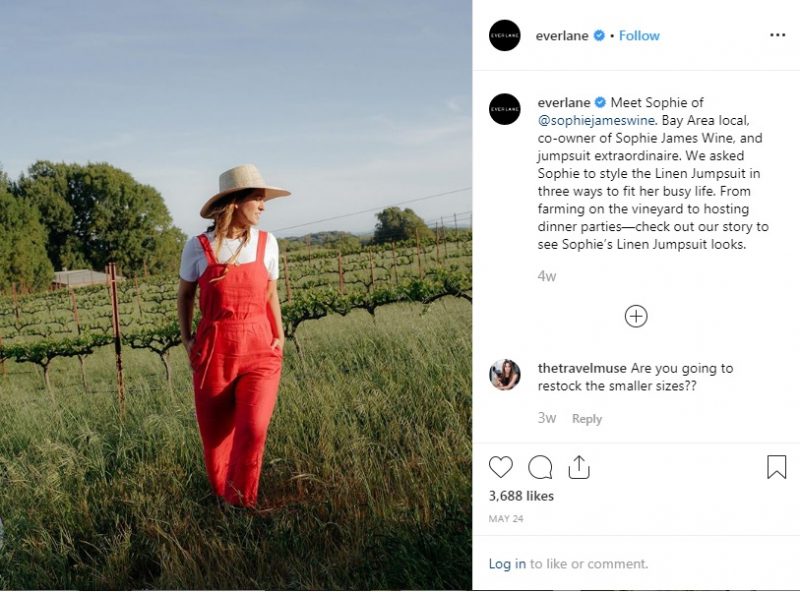Click the Everlane avatar in the header
Viewport: 800px width, 592px height.
[x=505, y=35]
